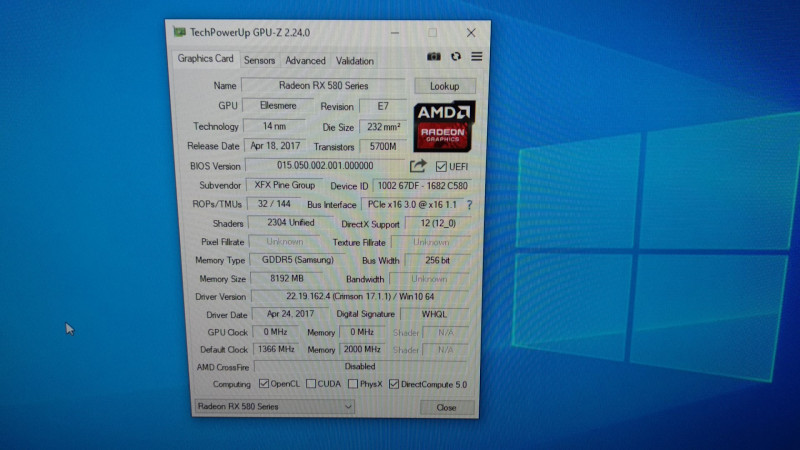Screen dimensions: 800x450
Task: Click the Memory field 0 MHz beside GPU Clock
Action: click(x=362, y=332)
